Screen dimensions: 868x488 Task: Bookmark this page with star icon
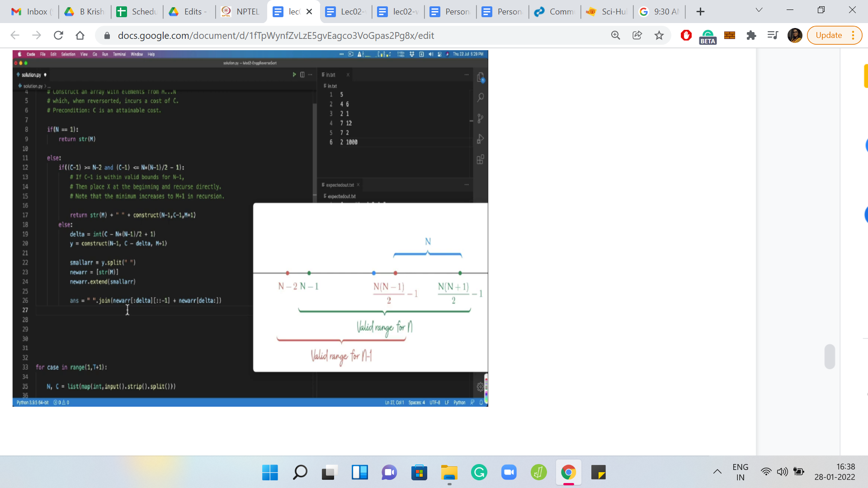point(659,35)
